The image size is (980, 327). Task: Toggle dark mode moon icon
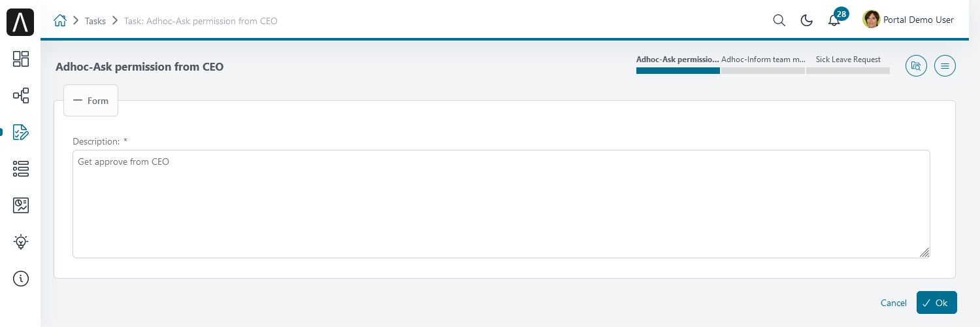tap(806, 20)
